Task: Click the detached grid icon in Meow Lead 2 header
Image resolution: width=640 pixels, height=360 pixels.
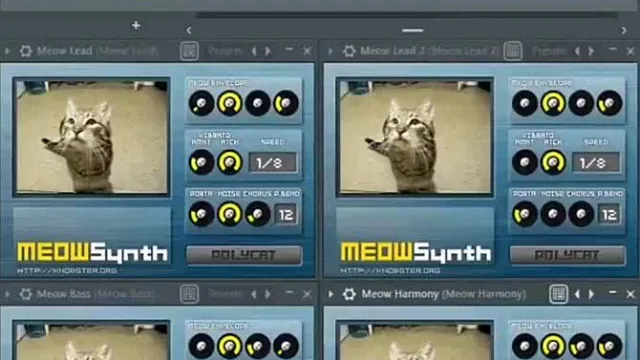Action: (x=513, y=51)
